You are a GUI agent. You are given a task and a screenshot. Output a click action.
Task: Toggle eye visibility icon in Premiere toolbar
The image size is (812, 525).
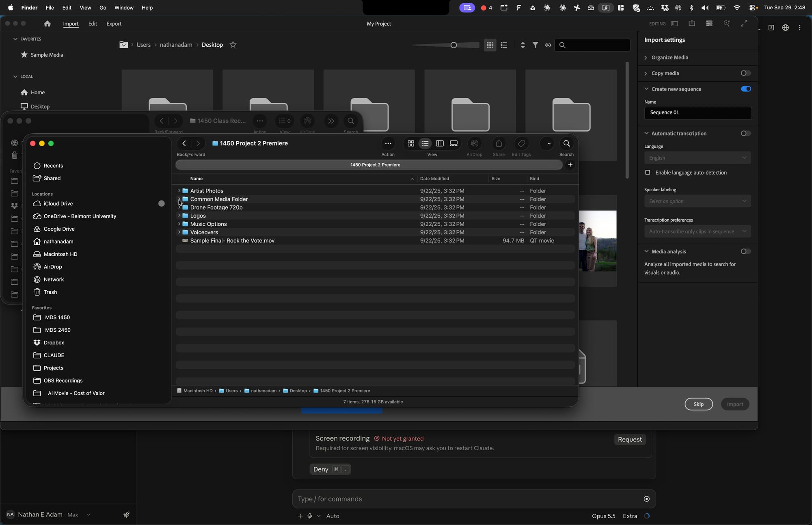click(548, 45)
